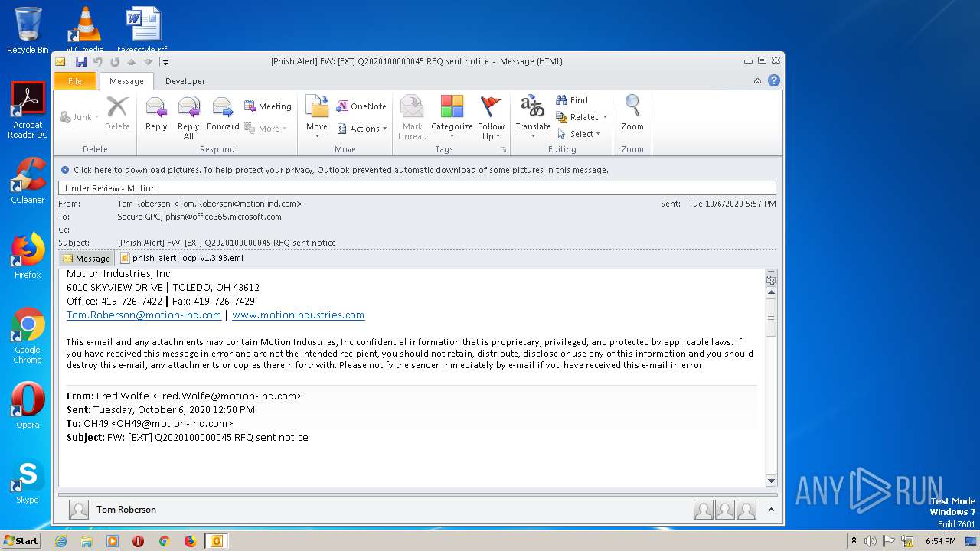The height and width of the screenshot is (551, 980).
Task: Expand the People Pane with the arrow
Action: point(771,510)
